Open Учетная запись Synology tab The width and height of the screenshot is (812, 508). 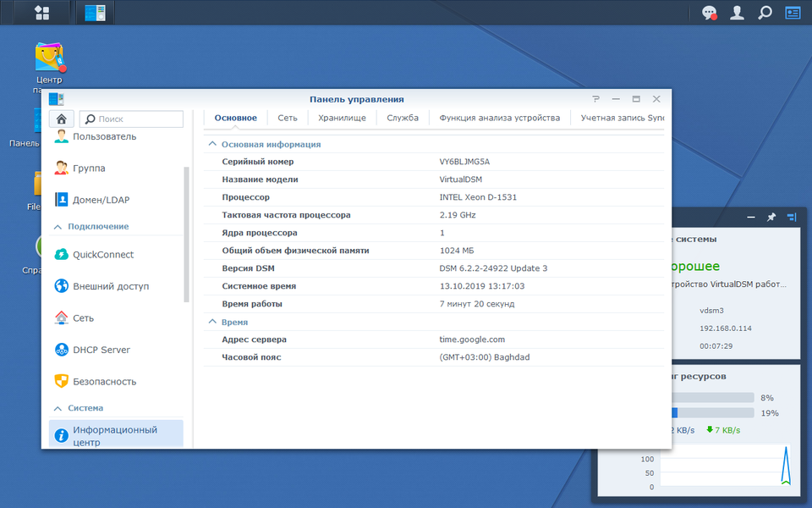pos(622,118)
